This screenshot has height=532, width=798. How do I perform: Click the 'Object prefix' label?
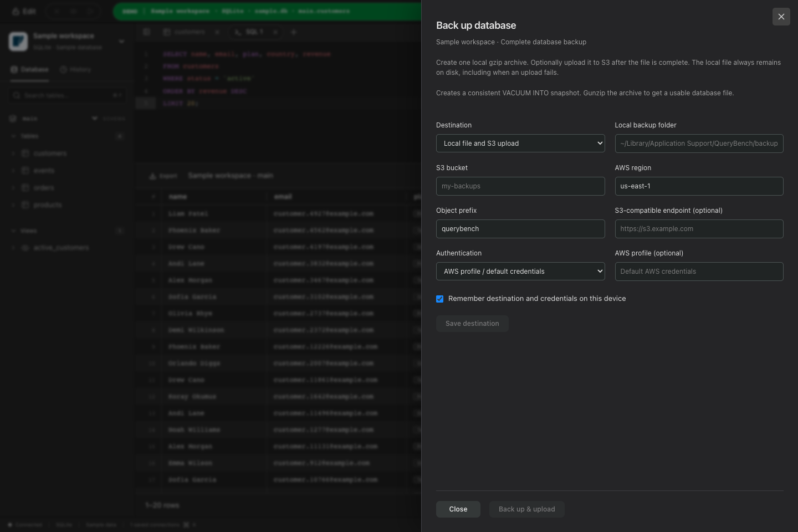456,211
